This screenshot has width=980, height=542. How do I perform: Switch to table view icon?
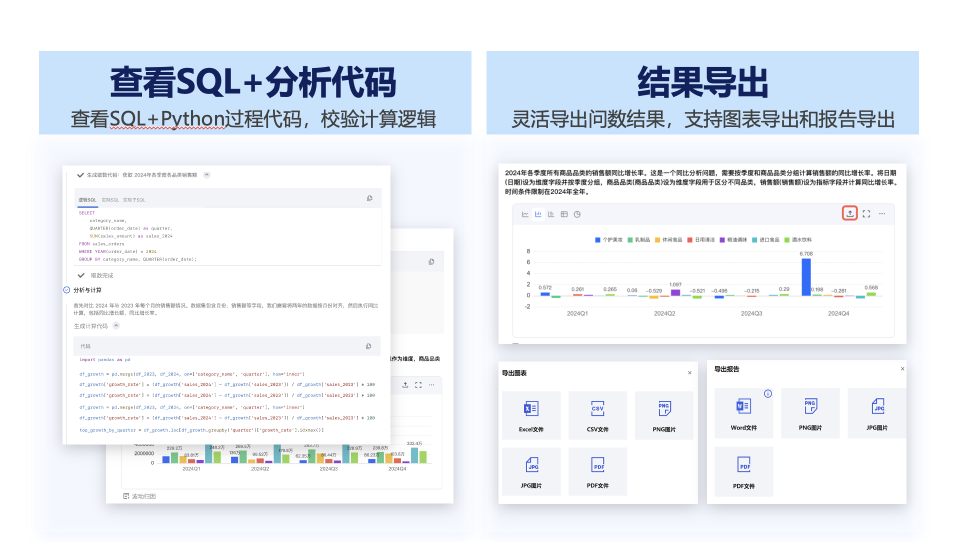(x=564, y=214)
